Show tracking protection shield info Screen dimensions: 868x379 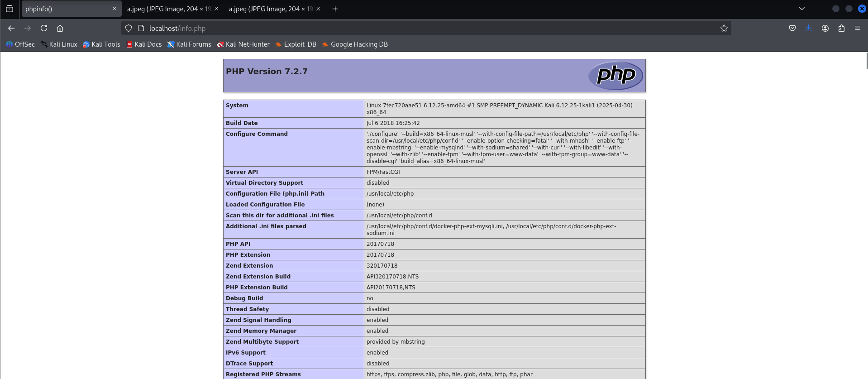click(129, 28)
